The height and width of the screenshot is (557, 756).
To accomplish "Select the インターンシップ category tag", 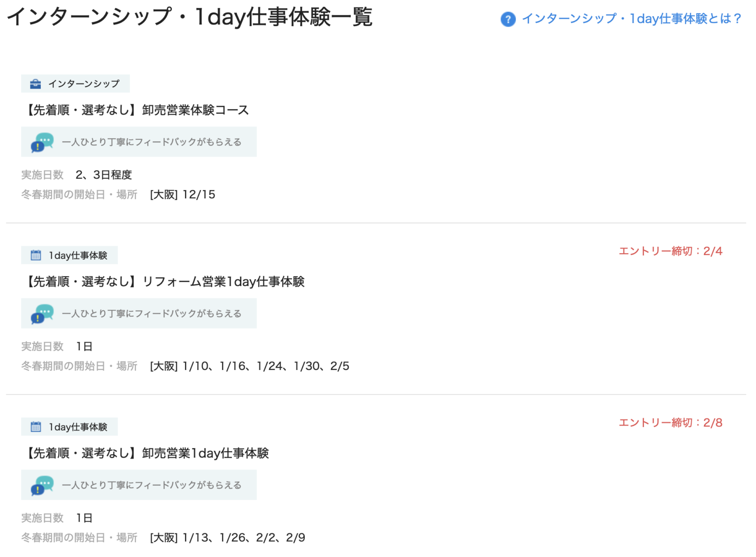I will pyautogui.click(x=84, y=84).
